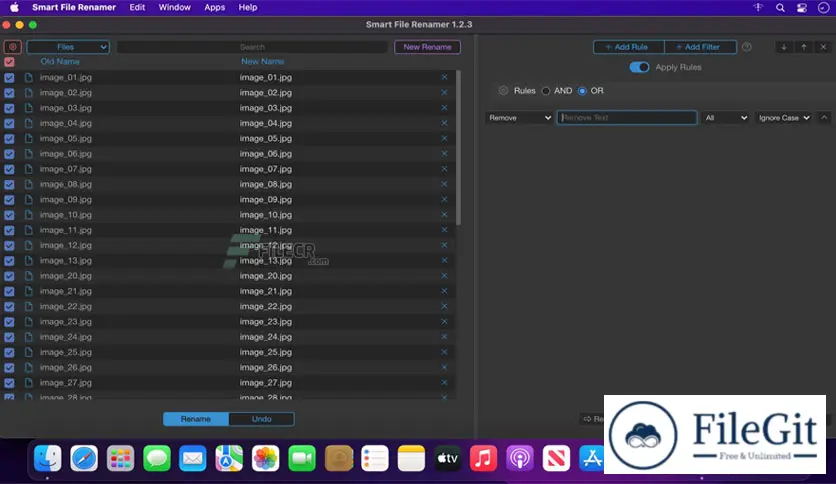Open the Remove rule type dropdown
Image resolution: width=836 pixels, height=484 pixels.
point(519,117)
